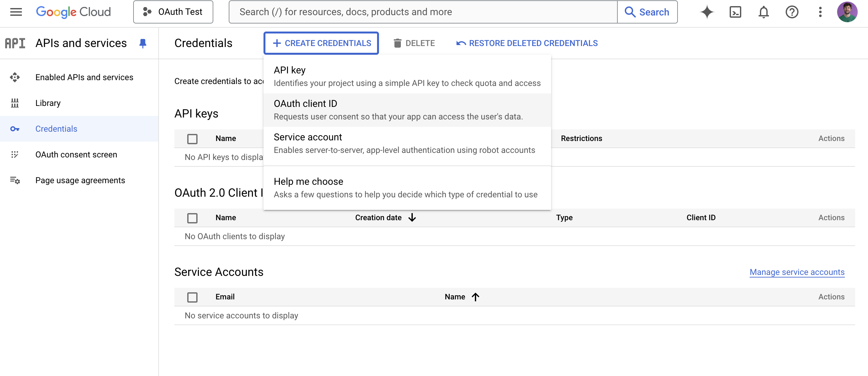Image resolution: width=868 pixels, height=376 pixels.
Task: Select Help me choose option
Action: (407, 188)
